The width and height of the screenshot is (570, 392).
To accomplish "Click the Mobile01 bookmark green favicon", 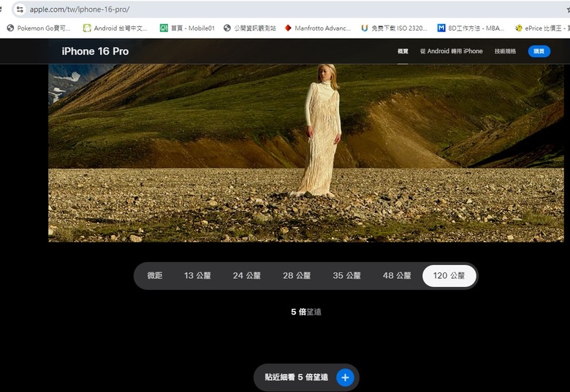I will coord(164,28).
